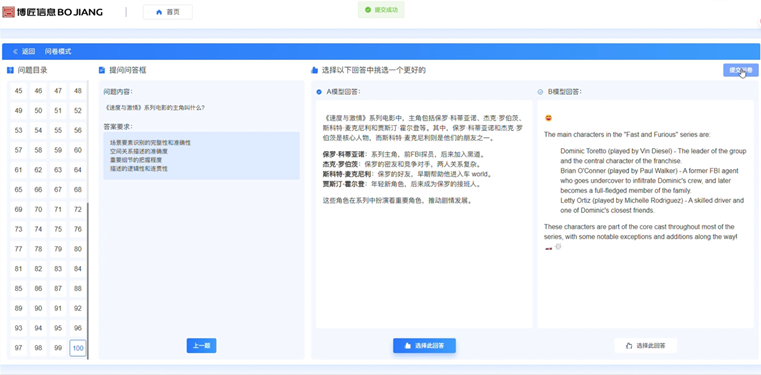Click the 问题目录 panel header icon

pyautogui.click(x=10, y=70)
